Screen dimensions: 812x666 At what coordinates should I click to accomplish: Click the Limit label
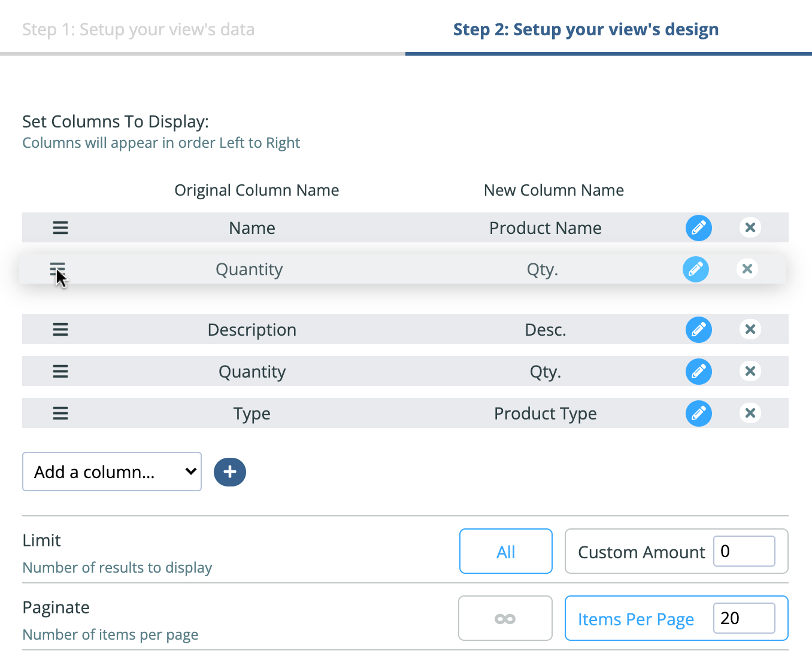point(42,540)
